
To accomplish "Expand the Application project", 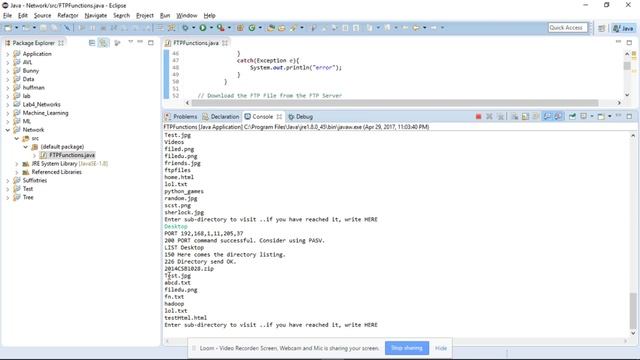I will pyautogui.click(x=7, y=54).
